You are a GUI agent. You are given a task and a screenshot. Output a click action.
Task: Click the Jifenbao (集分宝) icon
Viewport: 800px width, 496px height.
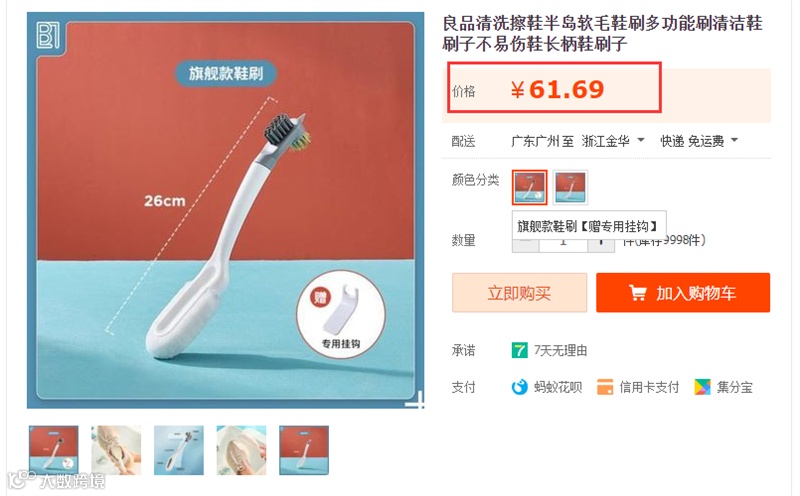point(702,387)
